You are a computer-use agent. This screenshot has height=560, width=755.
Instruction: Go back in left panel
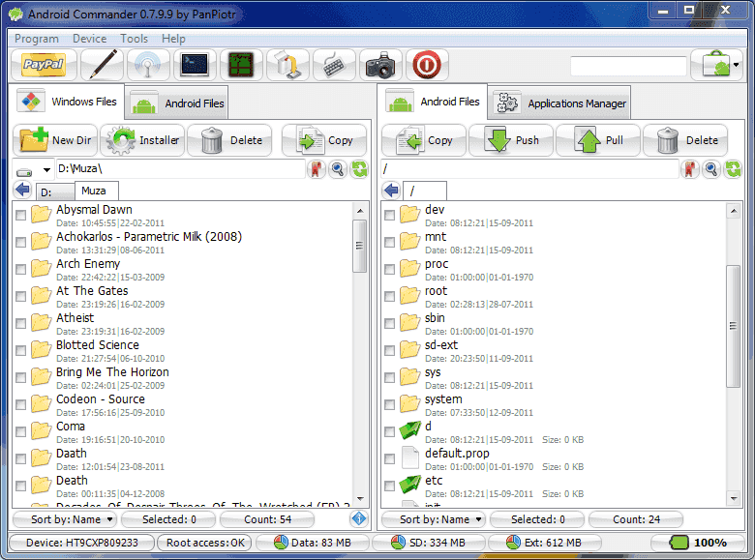point(22,190)
